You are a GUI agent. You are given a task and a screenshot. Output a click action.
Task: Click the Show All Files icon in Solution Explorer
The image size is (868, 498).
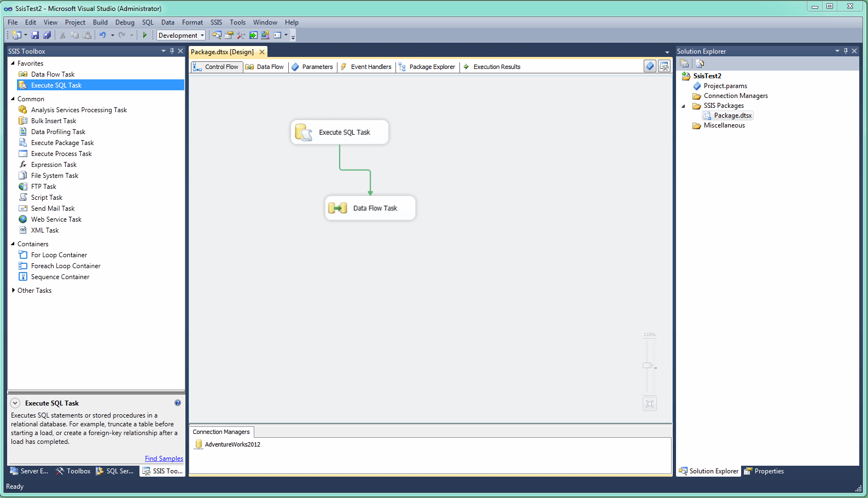point(700,63)
